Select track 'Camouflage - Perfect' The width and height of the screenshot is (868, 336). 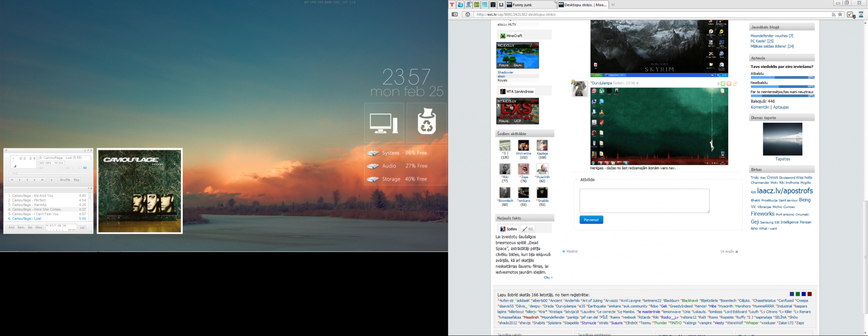47,200
